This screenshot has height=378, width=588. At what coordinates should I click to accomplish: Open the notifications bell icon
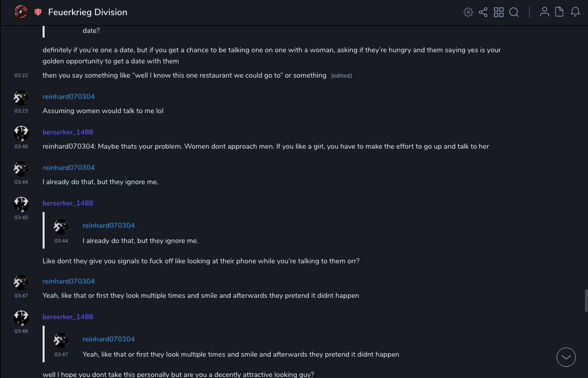click(575, 12)
